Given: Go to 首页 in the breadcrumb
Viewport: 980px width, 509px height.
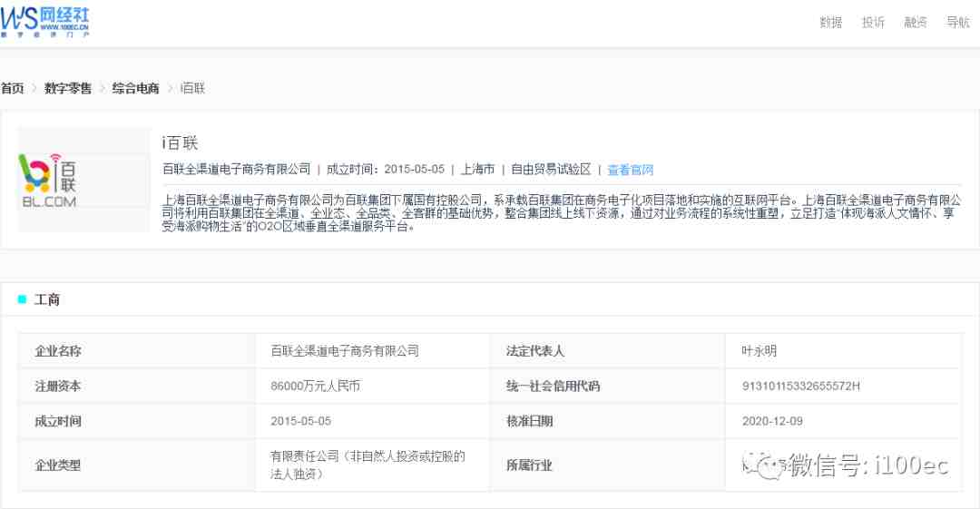Looking at the screenshot, I should pyautogui.click(x=13, y=88).
